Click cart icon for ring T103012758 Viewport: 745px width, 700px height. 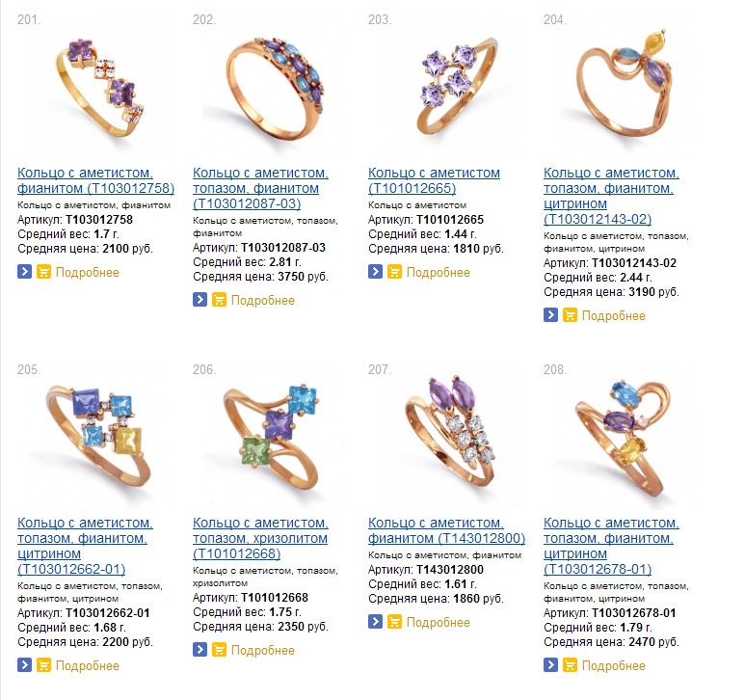[43, 272]
